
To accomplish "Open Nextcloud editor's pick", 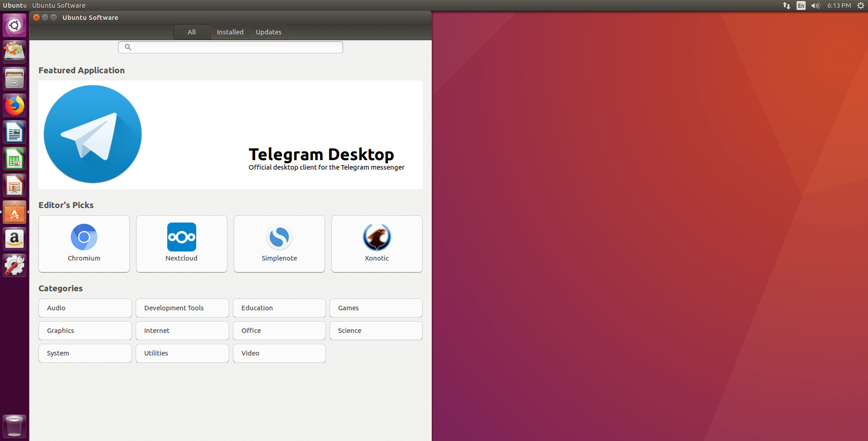I will (x=182, y=244).
